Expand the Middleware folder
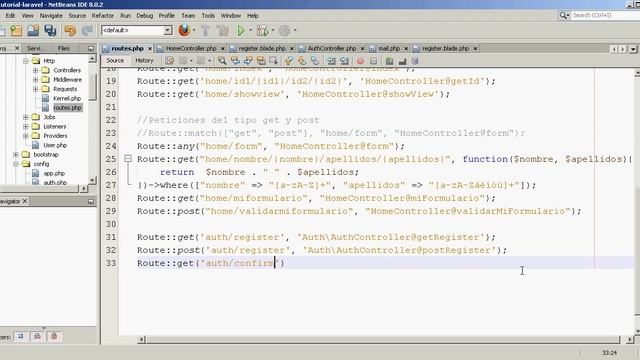The width and height of the screenshot is (640, 360). point(36,80)
